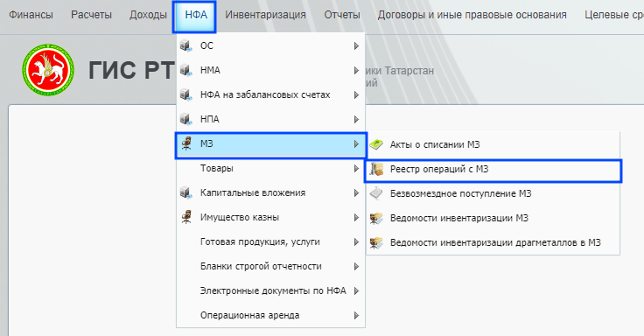The height and width of the screenshot is (336, 644).
Task: Expand the Бланки строгой отчетности arrow
Action: point(356,267)
